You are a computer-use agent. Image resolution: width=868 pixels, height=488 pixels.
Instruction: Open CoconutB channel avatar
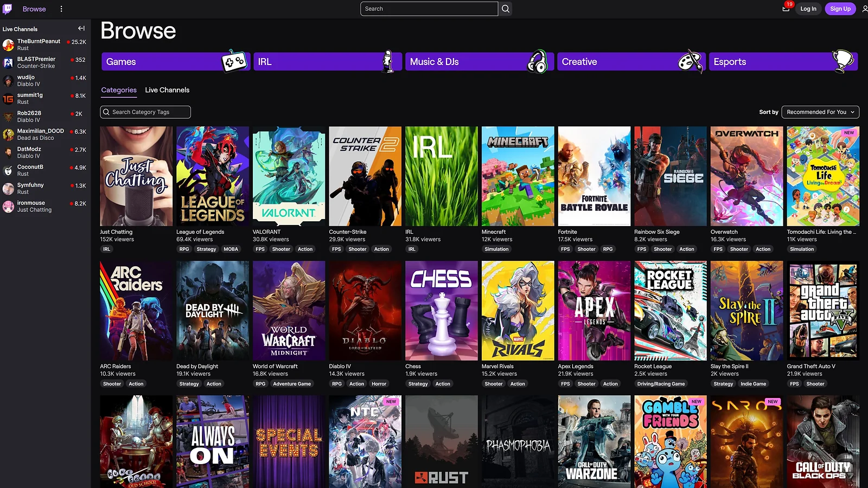tap(8, 170)
